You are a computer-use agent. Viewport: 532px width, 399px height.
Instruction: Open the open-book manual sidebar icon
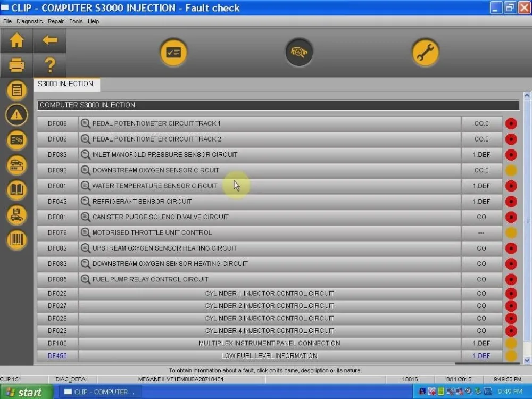16,190
